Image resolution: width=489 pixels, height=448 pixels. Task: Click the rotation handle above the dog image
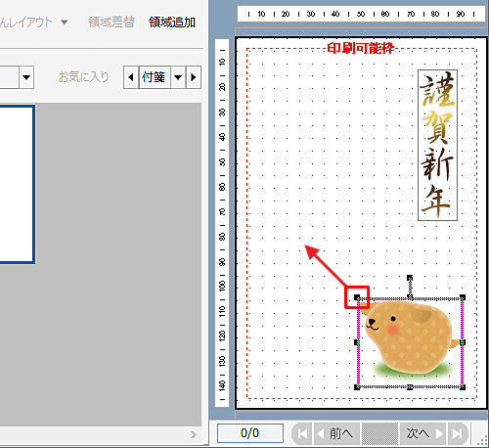[410, 278]
